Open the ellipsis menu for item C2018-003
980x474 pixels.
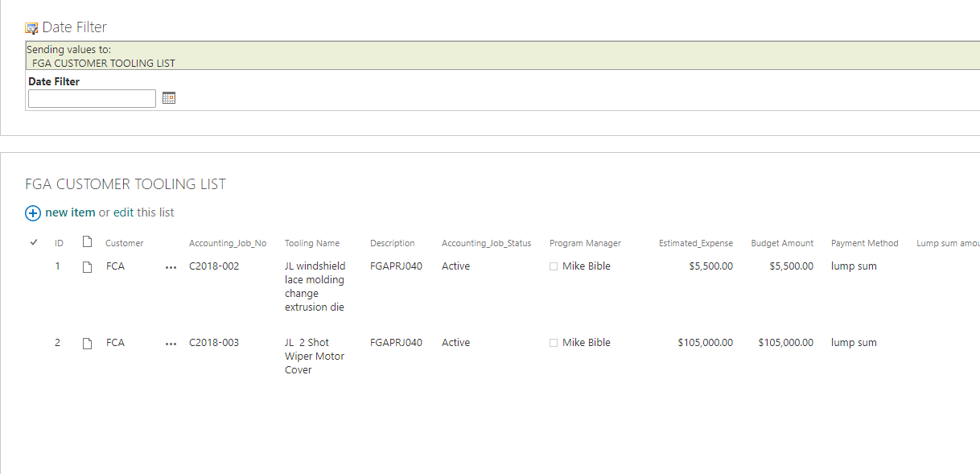[171, 342]
